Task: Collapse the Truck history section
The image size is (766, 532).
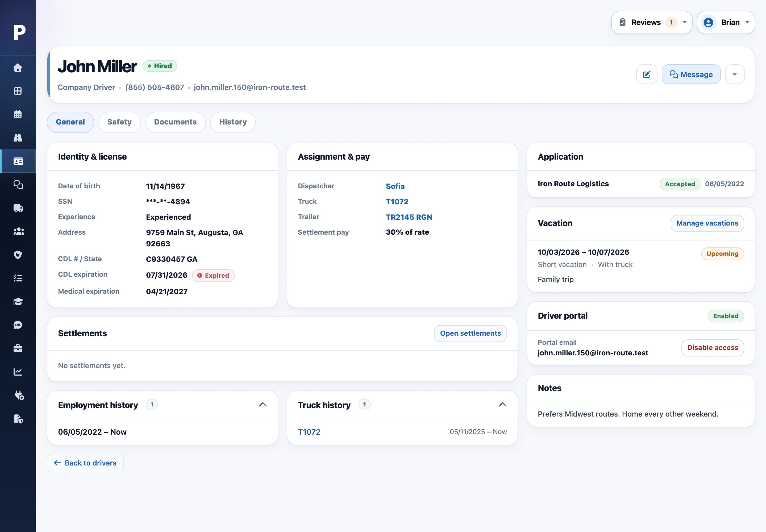Action: tap(503, 405)
